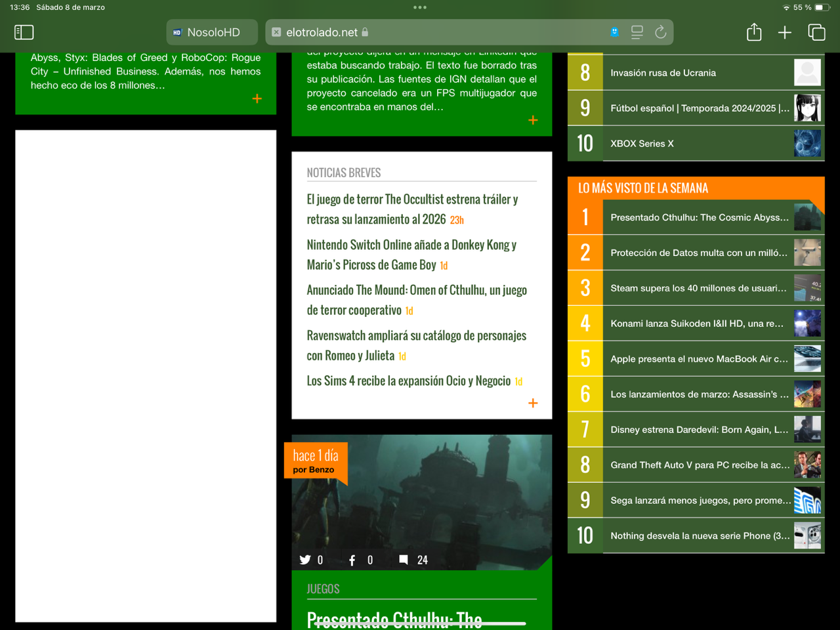
Task: Open the 24 comments bubble icon
Action: (x=404, y=560)
